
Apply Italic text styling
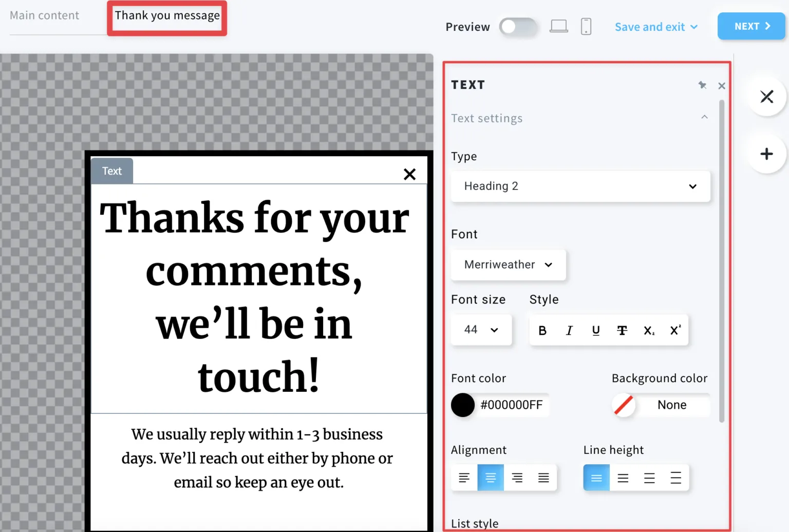tap(569, 330)
